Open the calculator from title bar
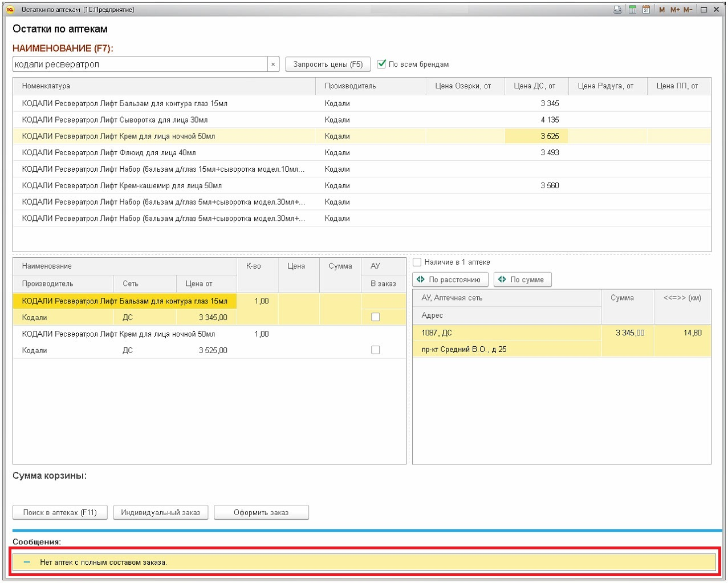 coord(632,10)
